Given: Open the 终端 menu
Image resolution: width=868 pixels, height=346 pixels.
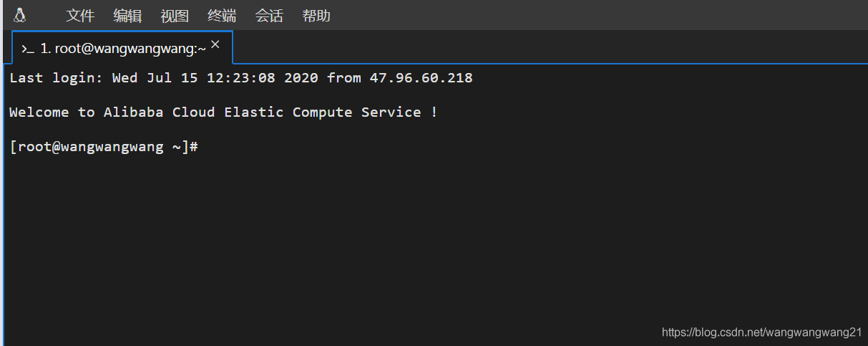Looking at the screenshot, I should (x=222, y=16).
